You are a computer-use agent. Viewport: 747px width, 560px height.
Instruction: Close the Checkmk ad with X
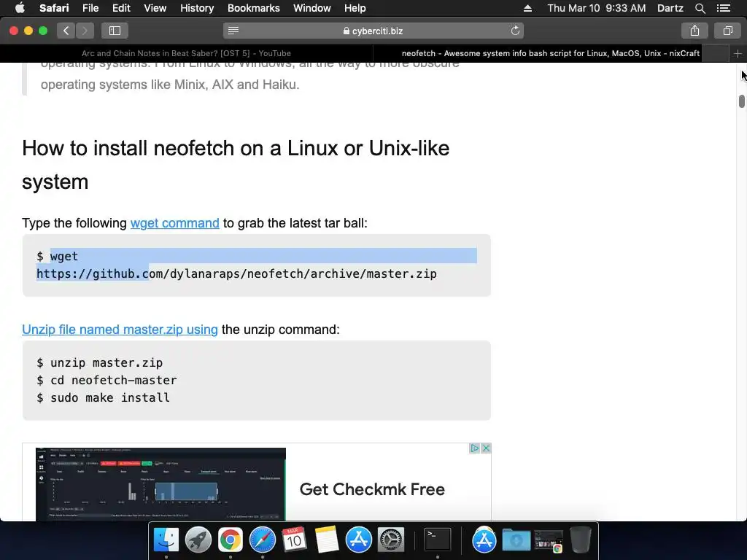(486, 448)
